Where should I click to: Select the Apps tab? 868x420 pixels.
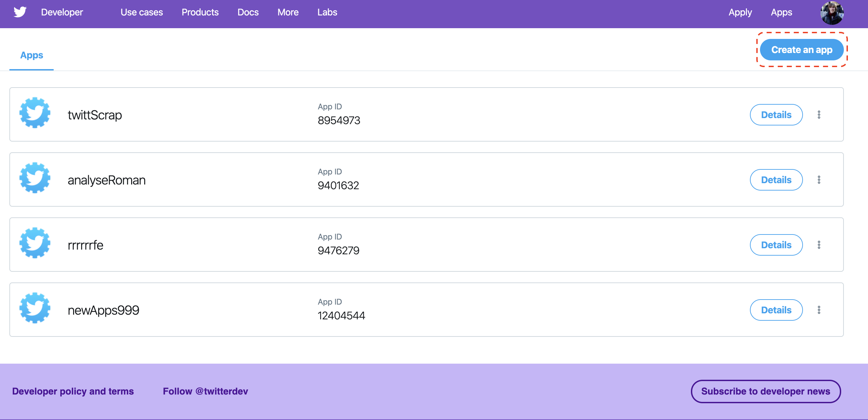32,55
